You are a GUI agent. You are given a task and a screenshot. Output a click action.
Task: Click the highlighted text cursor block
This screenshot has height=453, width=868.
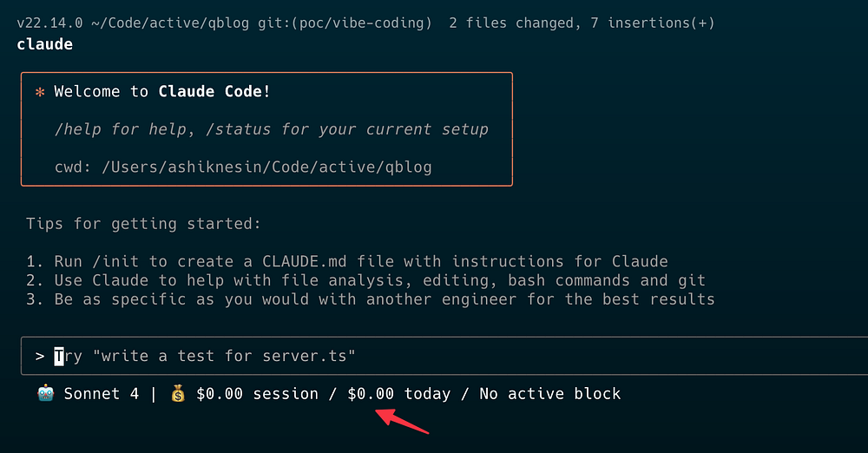pyautogui.click(x=59, y=356)
